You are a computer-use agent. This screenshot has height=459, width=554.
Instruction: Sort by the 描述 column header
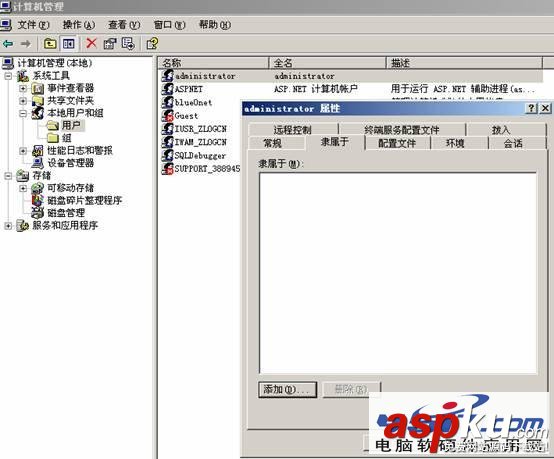464,63
